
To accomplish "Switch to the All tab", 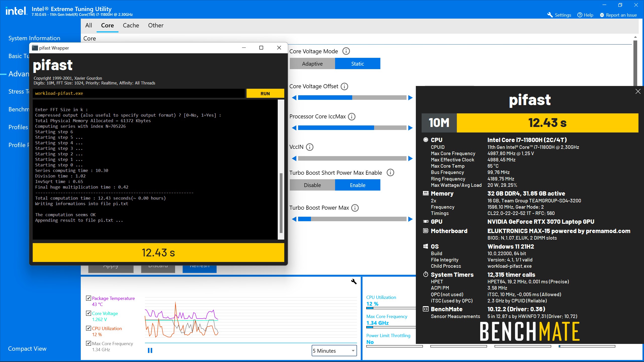I will [x=89, y=25].
